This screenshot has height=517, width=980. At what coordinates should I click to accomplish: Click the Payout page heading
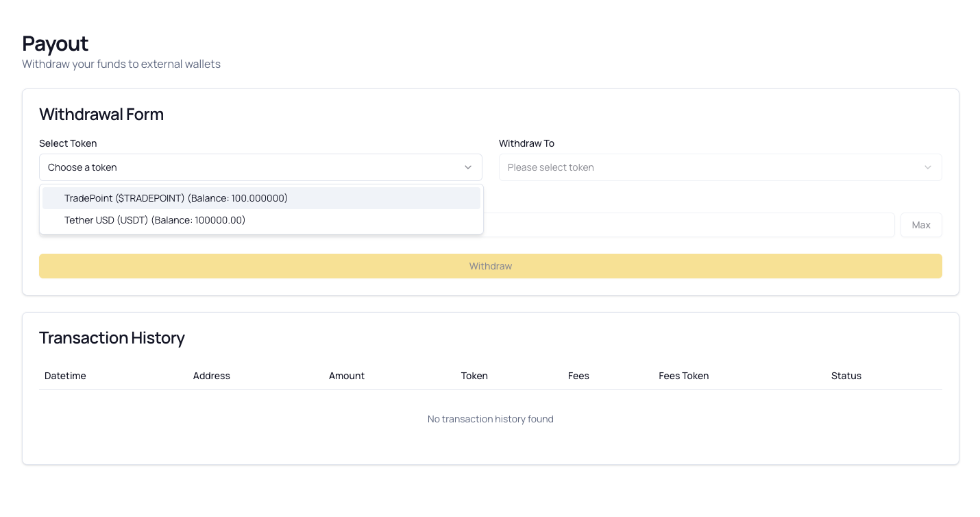click(x=55, y=43)
